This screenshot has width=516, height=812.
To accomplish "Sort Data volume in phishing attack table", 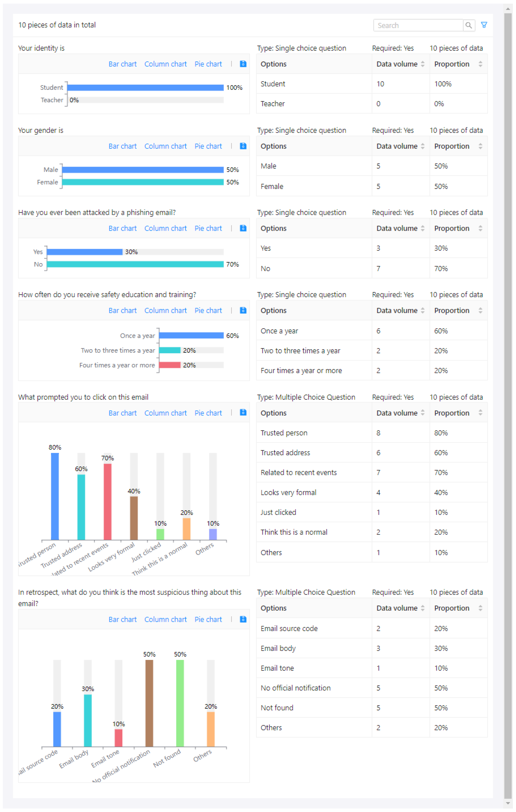I will (x=422, y=228).
